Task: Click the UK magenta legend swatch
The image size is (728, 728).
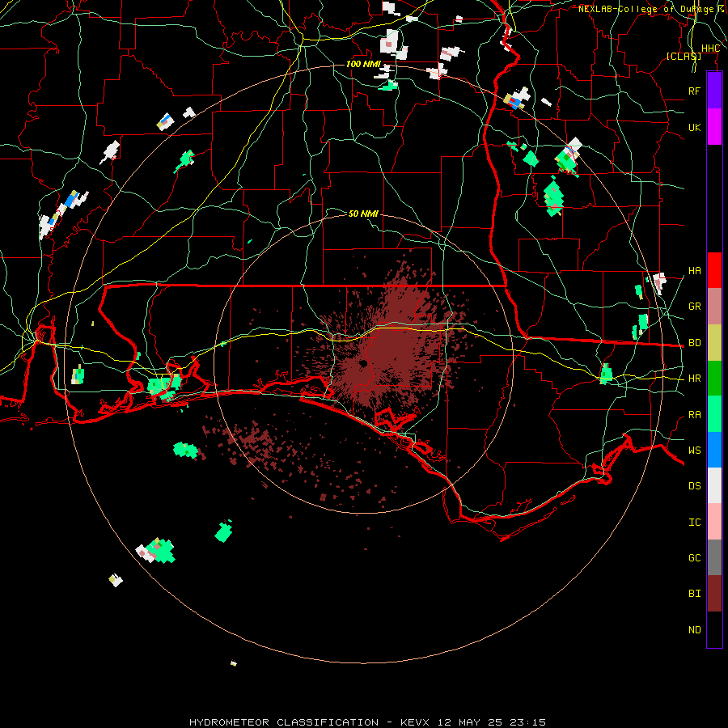Action: pos(714,127)
